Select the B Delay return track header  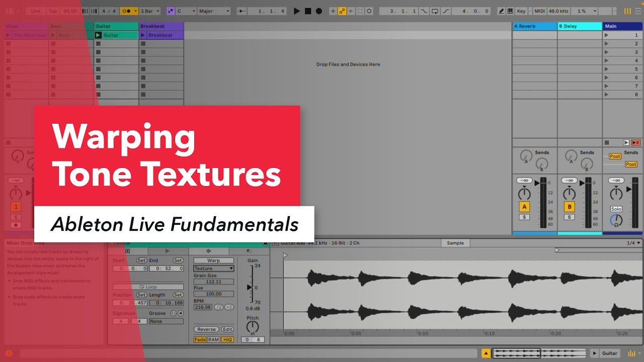point(580,26)
